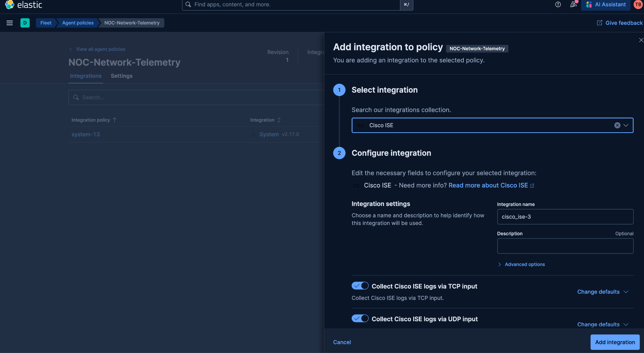Click the Give feedback popout icon
The image size is (644, 353).
pos(600,23)
